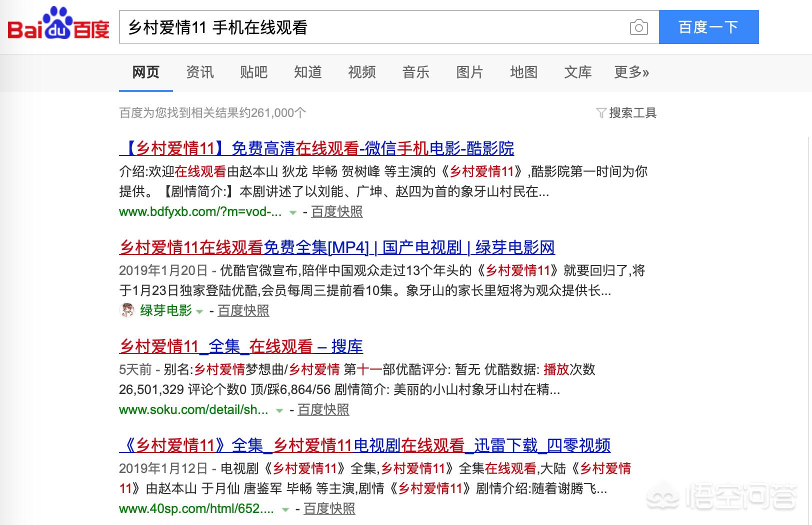Open 百度快照 for the bdfyxb.com result

(337, 212)
